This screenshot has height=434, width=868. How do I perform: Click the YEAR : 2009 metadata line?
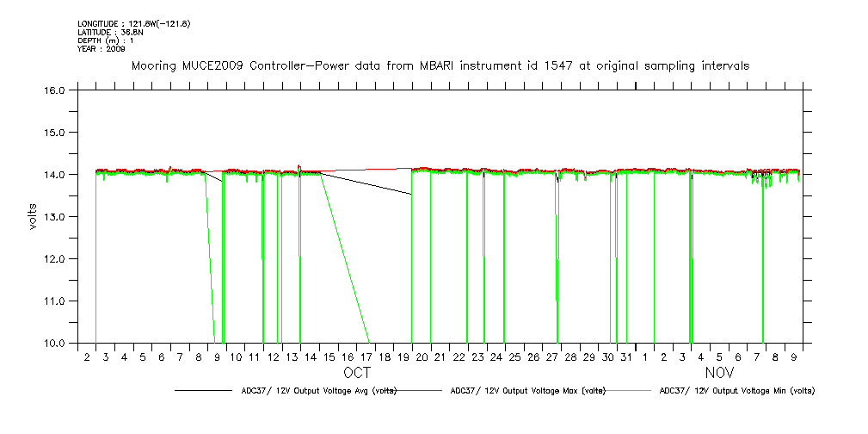pos(102,49)
